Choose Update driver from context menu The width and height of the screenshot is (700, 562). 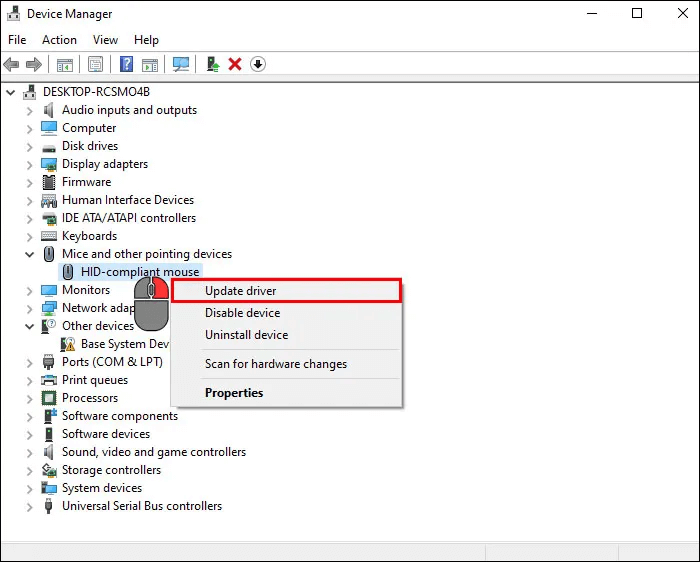[240, 291]
